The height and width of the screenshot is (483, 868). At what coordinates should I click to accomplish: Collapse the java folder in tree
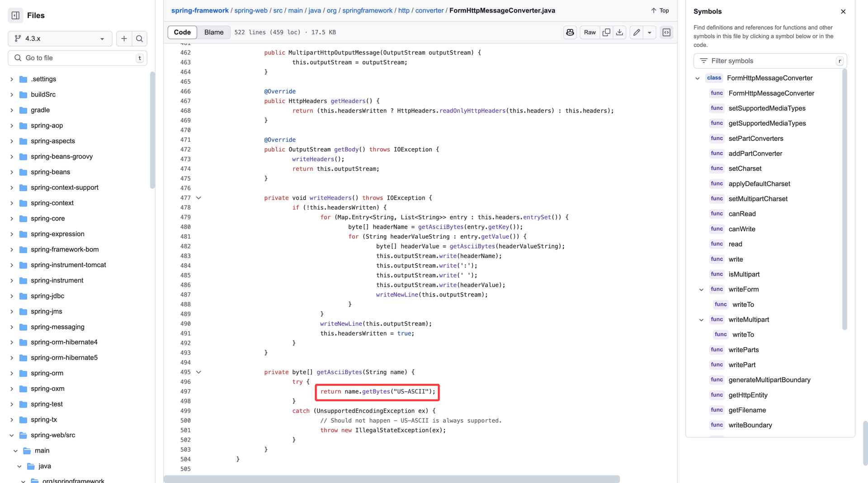tap(19, 466)
